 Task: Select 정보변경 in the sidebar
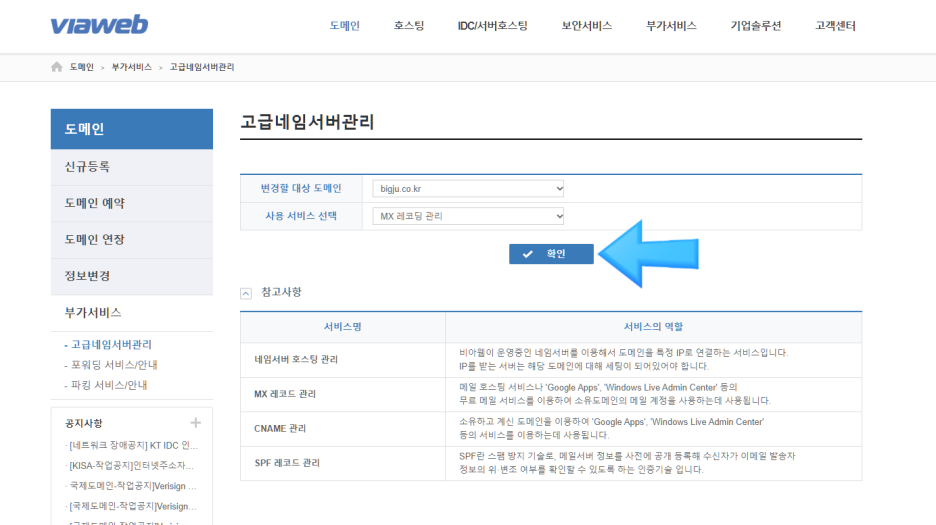pos(132,277)
